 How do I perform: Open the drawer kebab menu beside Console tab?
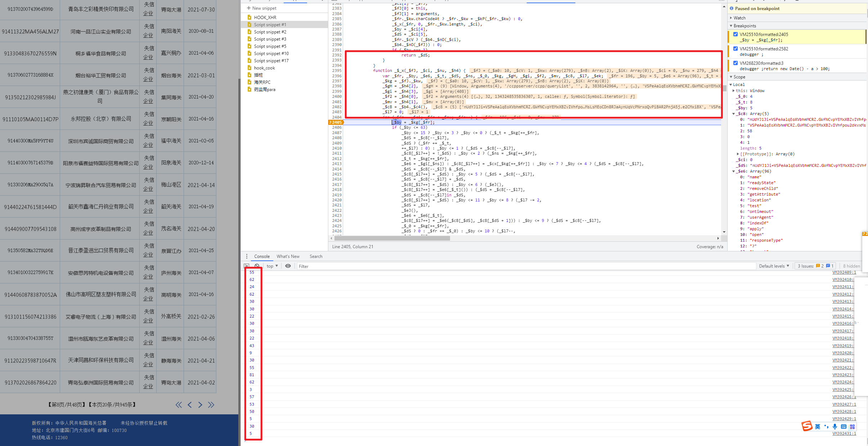pos(247,256)
